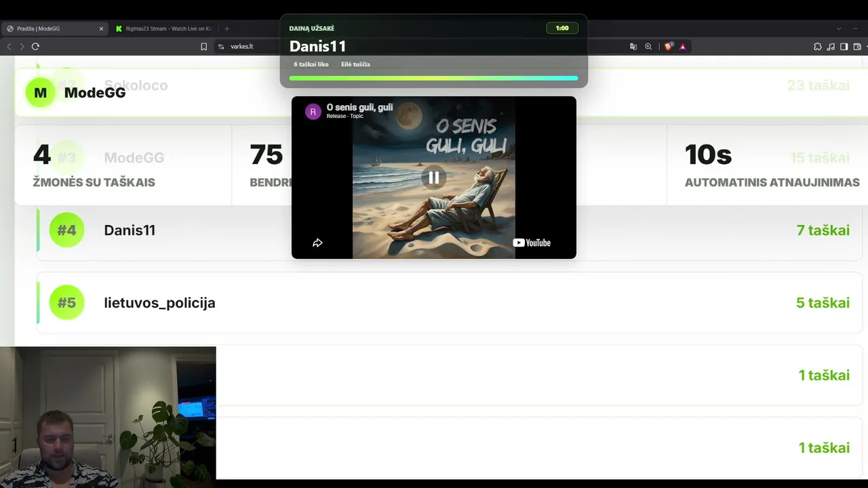The image size is (868, 488).
Task: Click the Release - Topic channel name
Action: click(x=344, y=116)
